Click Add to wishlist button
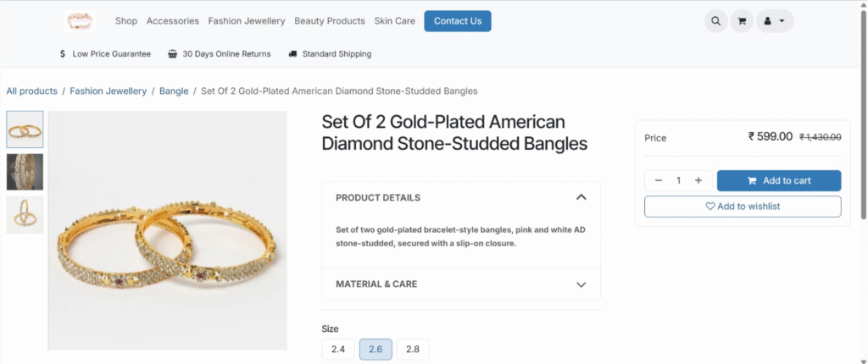The image size is (868, 364). pos(743,207)
